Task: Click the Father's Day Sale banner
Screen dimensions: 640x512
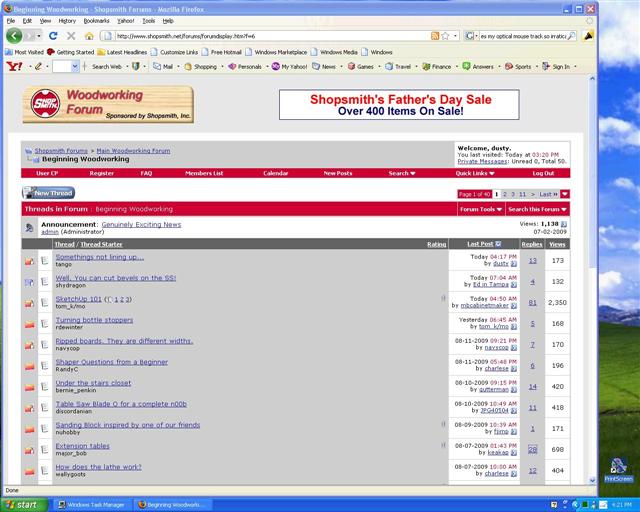Action: tap(399, 105)
